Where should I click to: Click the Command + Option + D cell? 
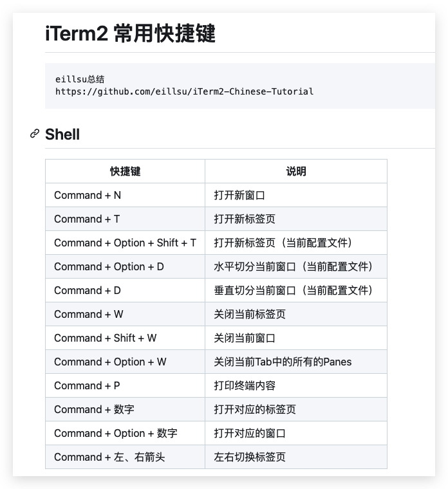pyautogui.click(x=125, y=266)
